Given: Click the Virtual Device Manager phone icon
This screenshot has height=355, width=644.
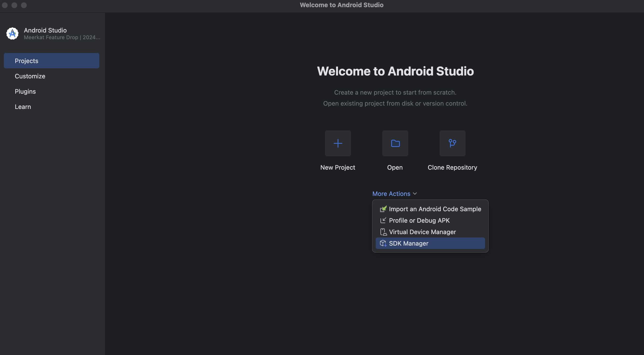Looking at the screenshot, I should point(383,232).
